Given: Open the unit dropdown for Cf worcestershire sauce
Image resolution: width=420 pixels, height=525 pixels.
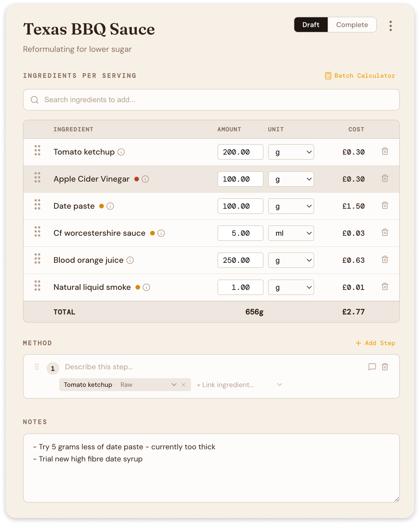Looking at the screenshot, I should [x=291, y=233].
